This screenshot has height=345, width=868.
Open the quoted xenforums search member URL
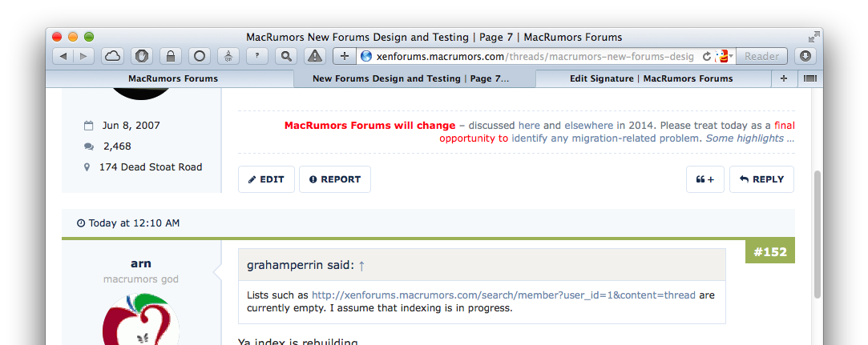(503, 295)
